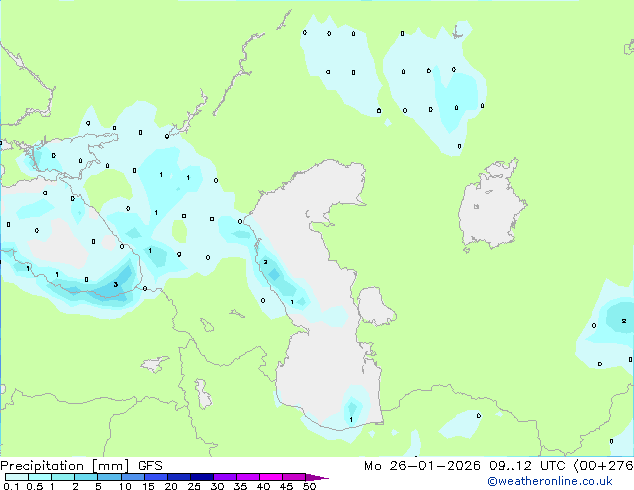Select the 30–35 mm legend color box
634x490 pixels.
[x=225, y=477]
